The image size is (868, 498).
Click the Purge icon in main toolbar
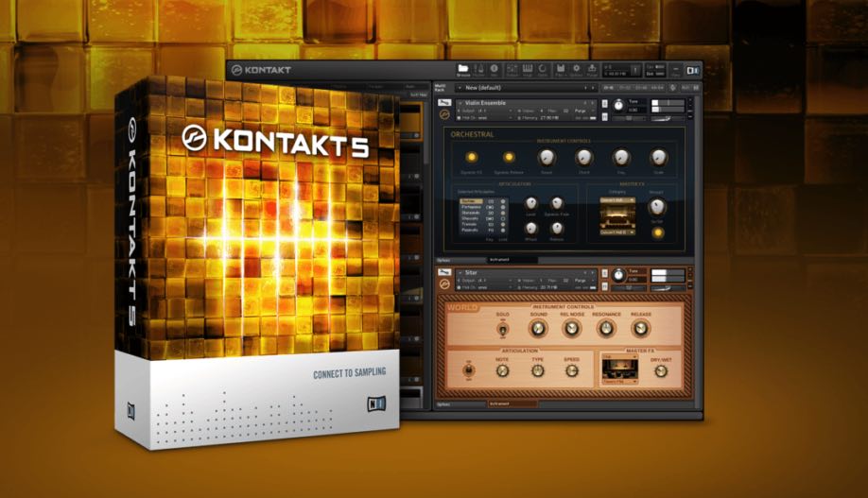[x=592, y=69]
